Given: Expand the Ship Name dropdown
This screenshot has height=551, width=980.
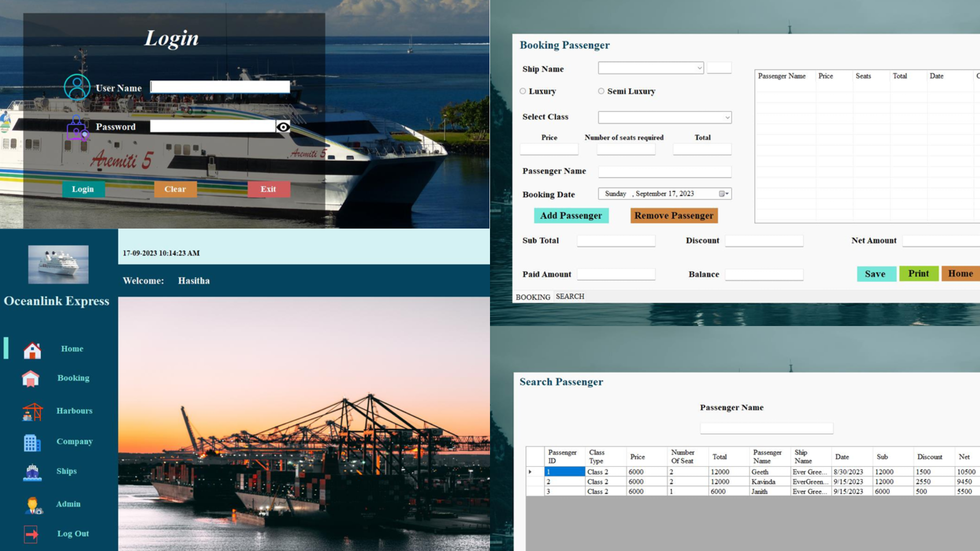Looking at the screenshot, I should coord(698,68).
